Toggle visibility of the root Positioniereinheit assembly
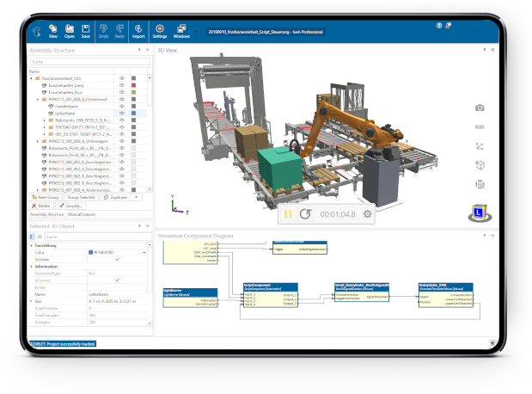The width and height of the screenshot is (532, 394). click(122, 78)
